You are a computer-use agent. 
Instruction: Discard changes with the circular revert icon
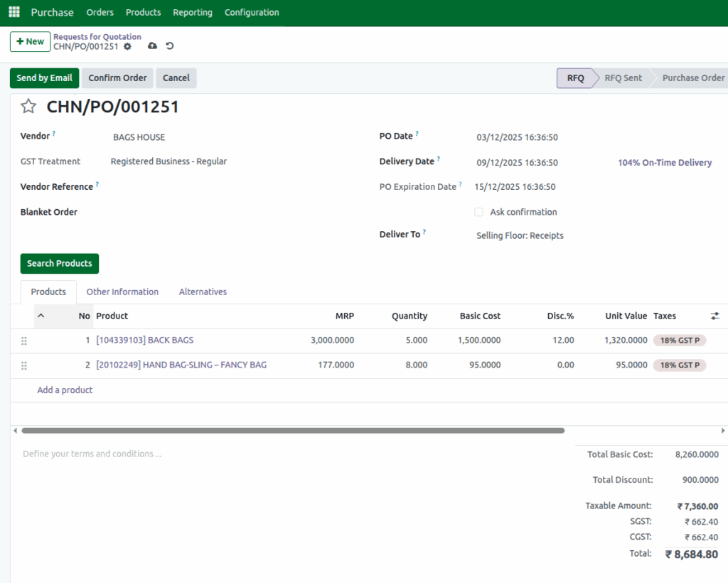[169, 46]
